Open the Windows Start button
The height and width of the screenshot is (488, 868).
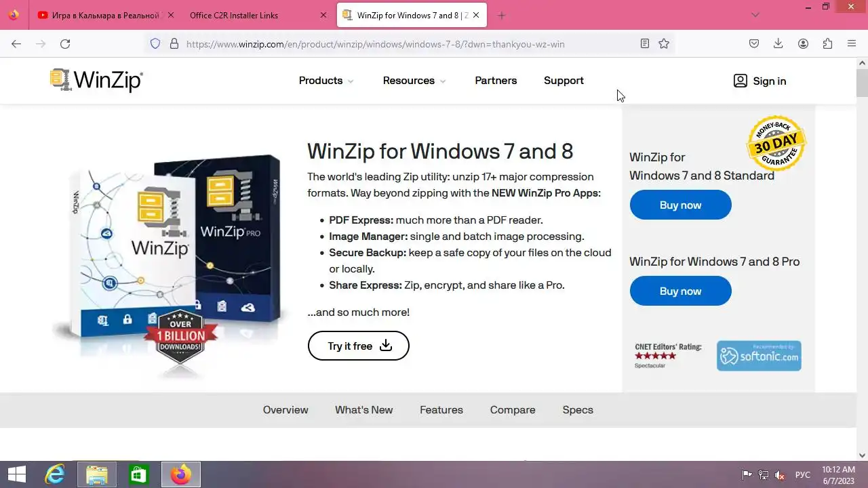click(x=16, y=474)
